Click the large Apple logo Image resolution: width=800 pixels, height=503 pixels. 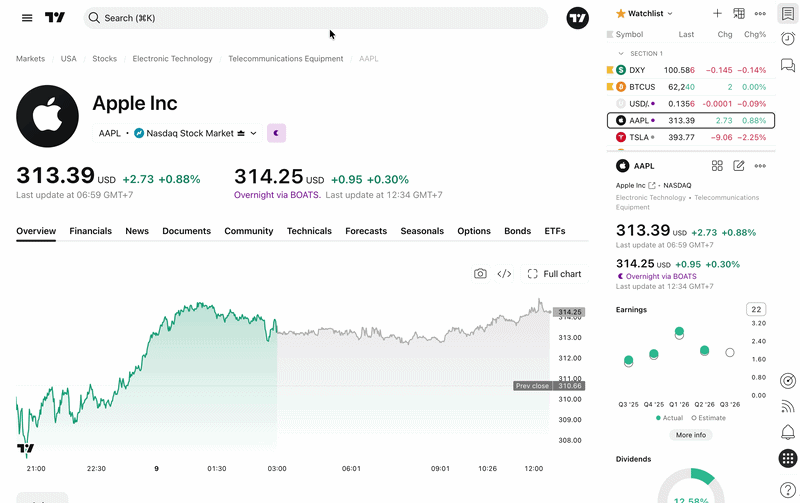pos(47,116)
